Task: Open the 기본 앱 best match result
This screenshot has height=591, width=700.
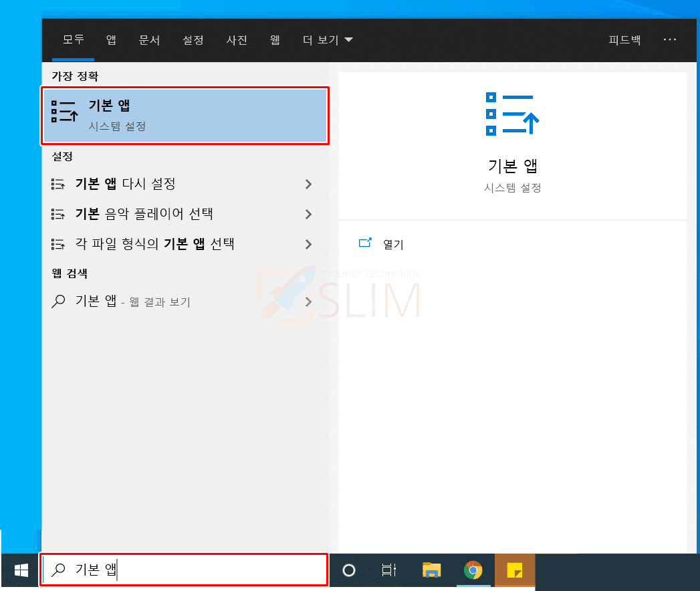Action: [x=185, y=116]
